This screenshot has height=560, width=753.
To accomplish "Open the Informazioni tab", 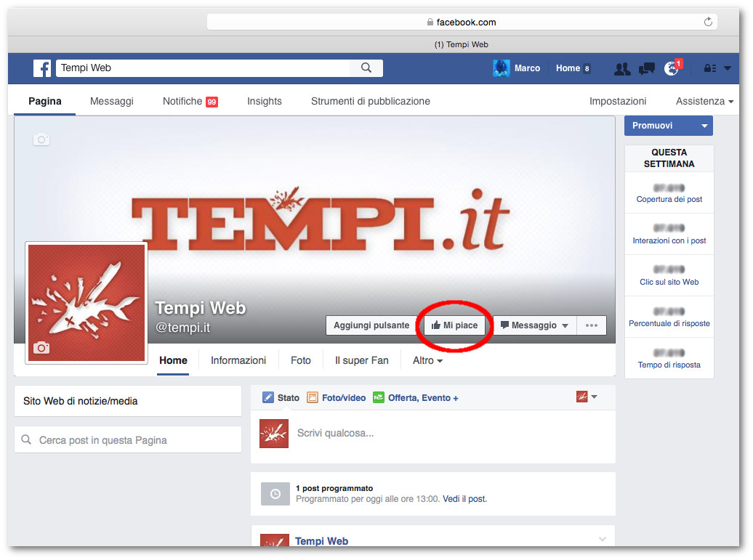I will pyautogui.click(x=238, y=360).
